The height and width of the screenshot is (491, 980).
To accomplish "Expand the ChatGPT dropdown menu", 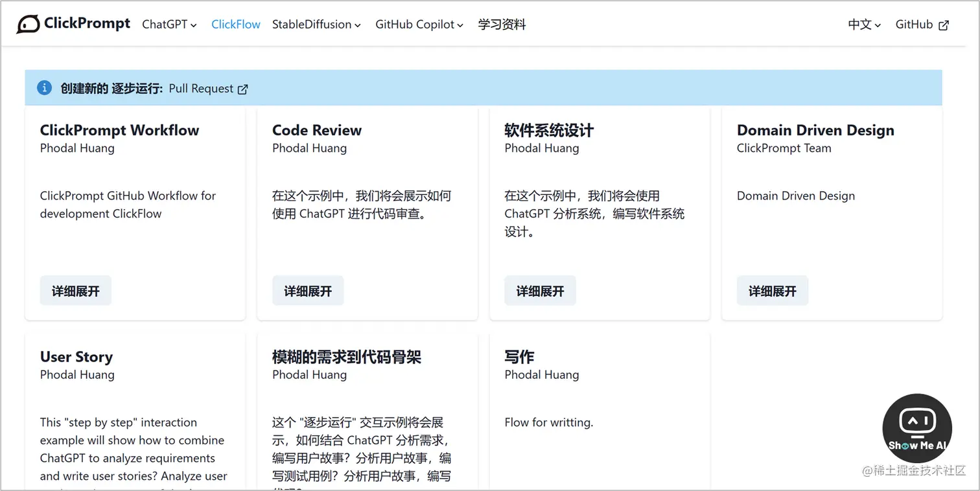I will coord(169,25).
